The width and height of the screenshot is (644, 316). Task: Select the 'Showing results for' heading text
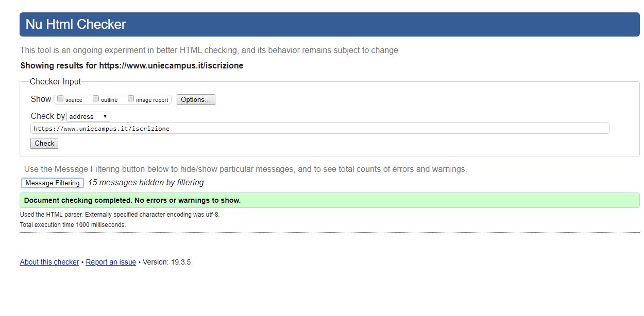[x=131, y=66]
